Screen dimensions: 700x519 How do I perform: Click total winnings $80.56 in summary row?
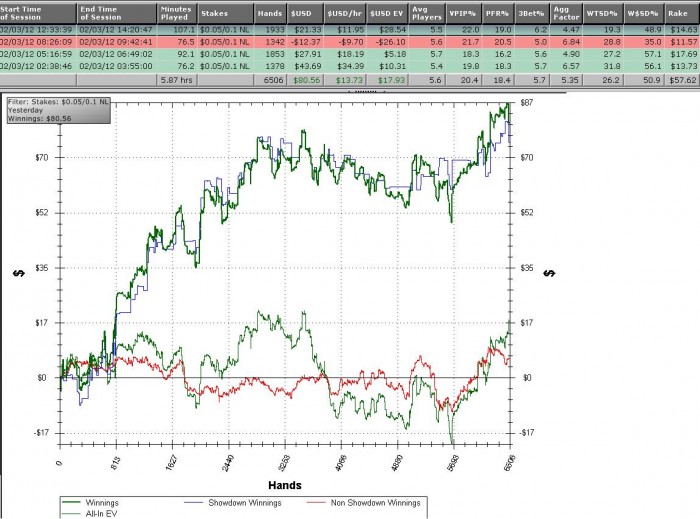point(305,80)
